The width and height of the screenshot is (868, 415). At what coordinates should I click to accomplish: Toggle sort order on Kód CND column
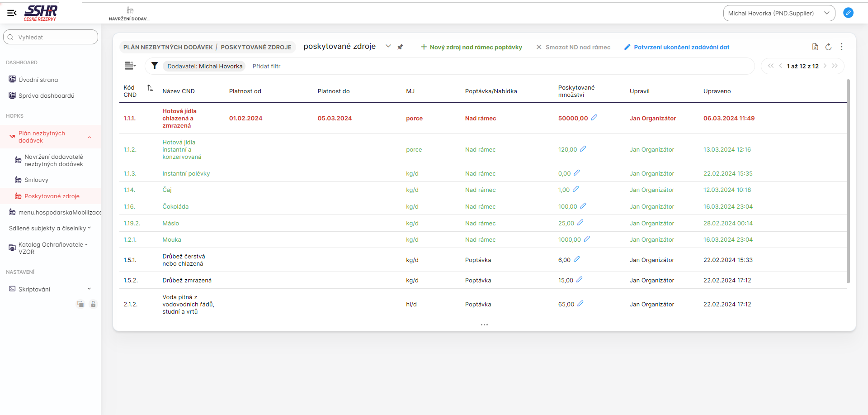150,88
